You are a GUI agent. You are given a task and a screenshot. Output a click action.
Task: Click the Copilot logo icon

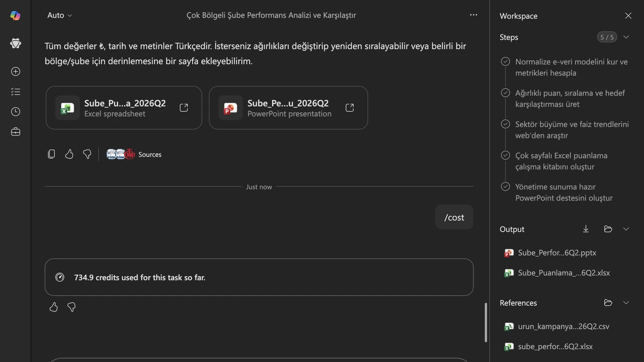[x=16, y=16]
